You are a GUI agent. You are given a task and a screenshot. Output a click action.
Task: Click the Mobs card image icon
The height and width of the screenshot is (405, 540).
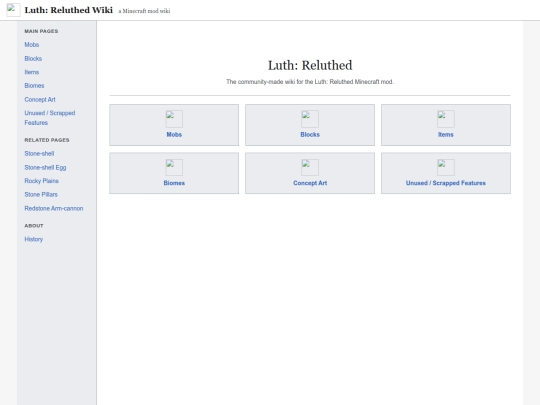click(174, 119)
